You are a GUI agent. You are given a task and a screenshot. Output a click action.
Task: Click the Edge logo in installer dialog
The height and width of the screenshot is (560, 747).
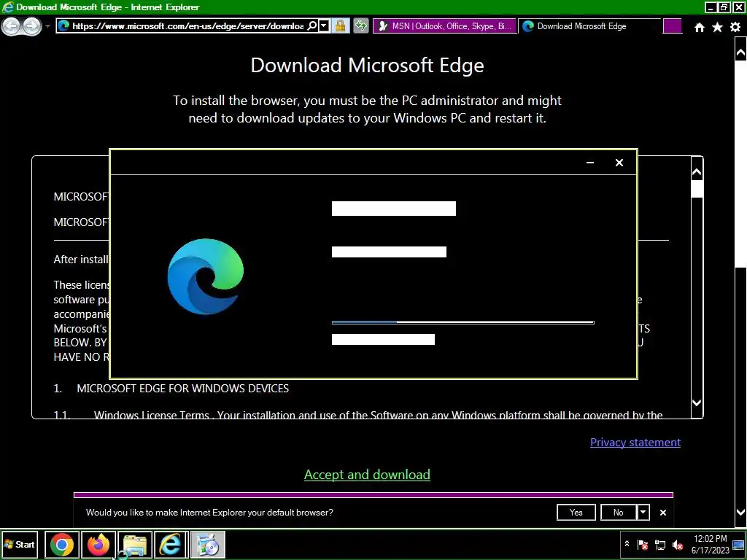click(x=205, y=276)
